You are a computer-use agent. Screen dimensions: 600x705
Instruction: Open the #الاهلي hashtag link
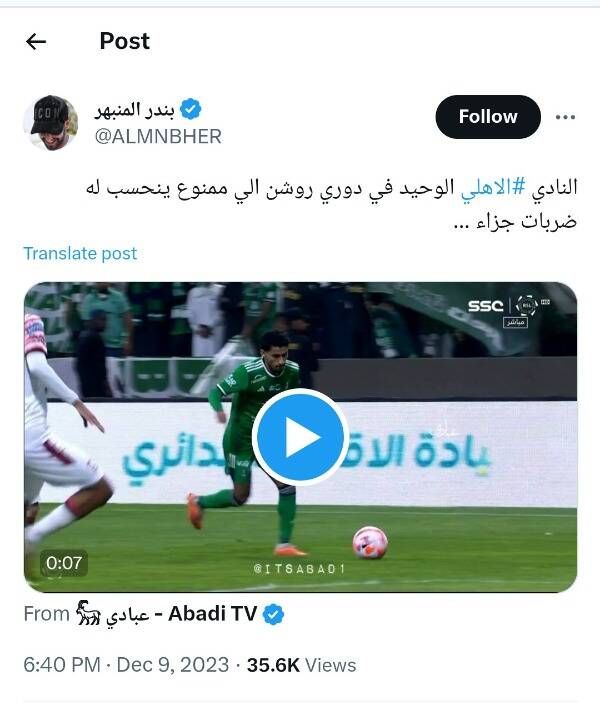pos(493,187)
